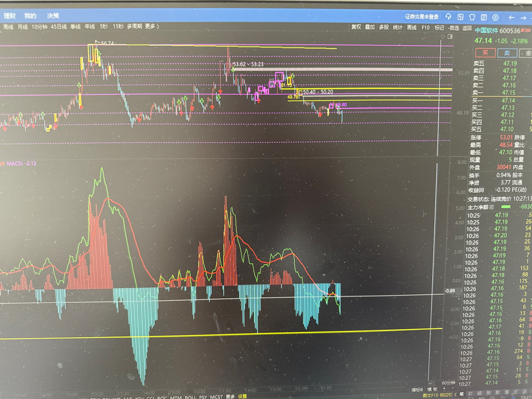Click 买一 bid price 47.14

[508, 100]
